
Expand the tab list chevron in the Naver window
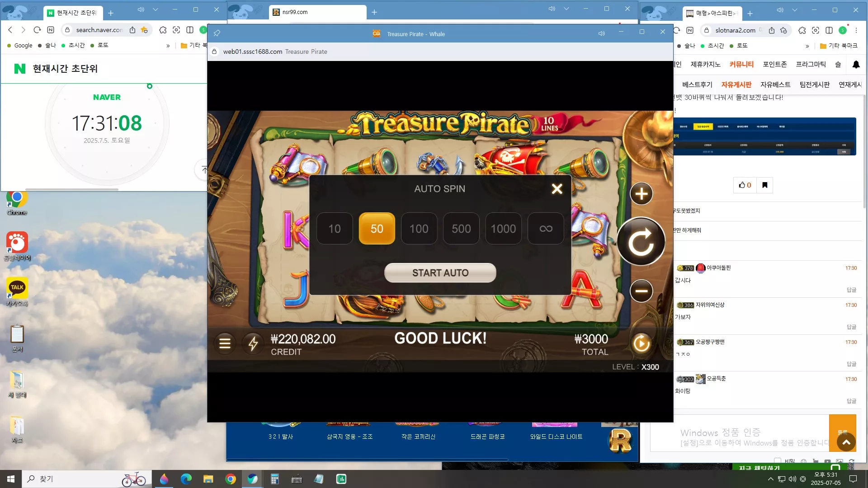coord(156,9)
